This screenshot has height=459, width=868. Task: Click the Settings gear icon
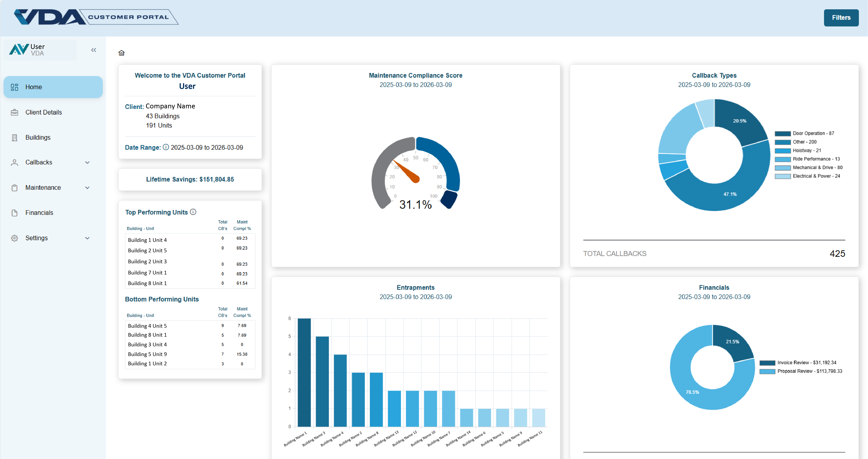(15, 238)
